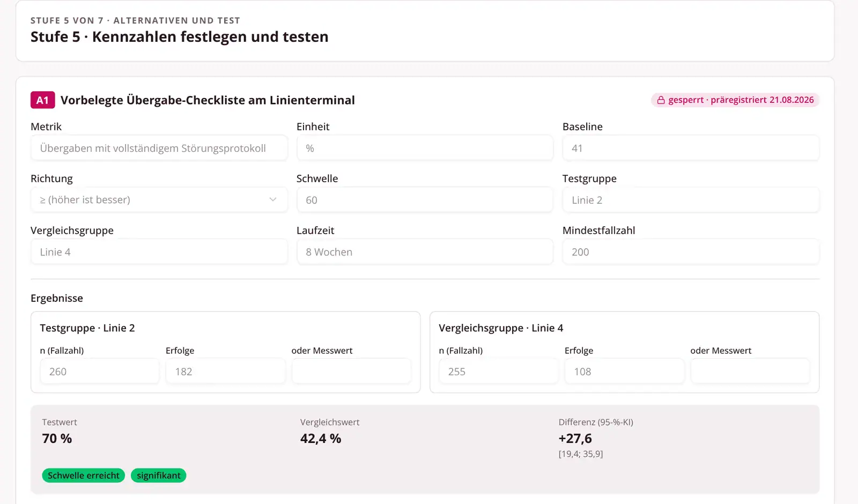The height and width of the screenshot is (504, 858).
Task: Click the Laufzeit field 8 Wochen
Action: pos(425,252)
